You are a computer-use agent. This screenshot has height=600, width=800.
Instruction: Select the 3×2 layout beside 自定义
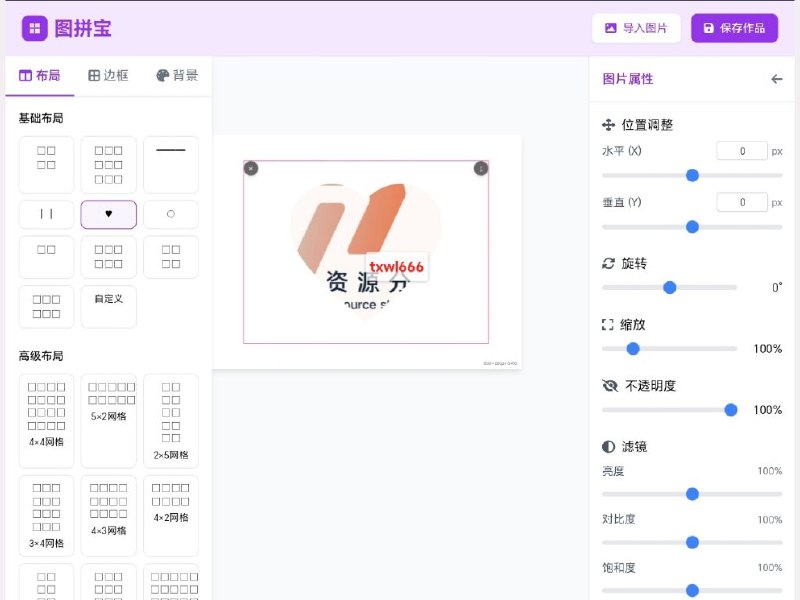point(46,307)
